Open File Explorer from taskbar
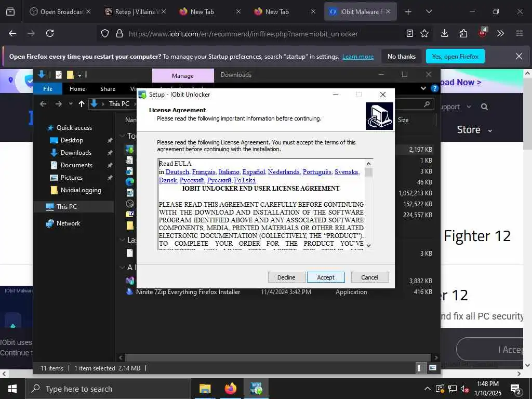Screen dimensions: 532x399 pyautogui.click(x=205, y=389)
